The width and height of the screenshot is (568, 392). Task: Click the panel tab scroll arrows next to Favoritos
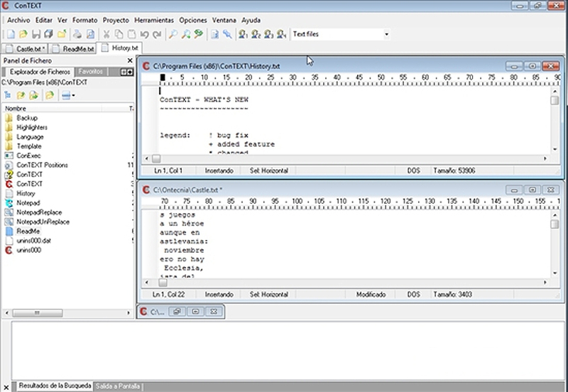pos(127,72)
